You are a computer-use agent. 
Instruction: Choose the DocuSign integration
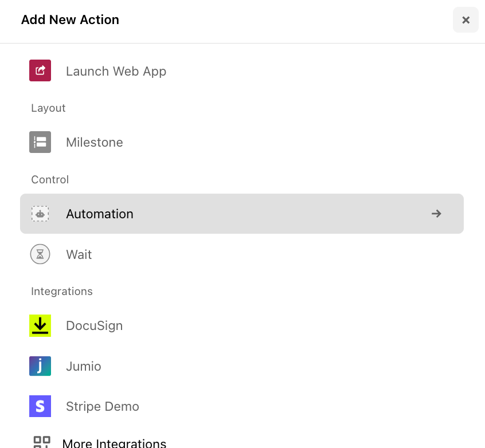(94, 325)
